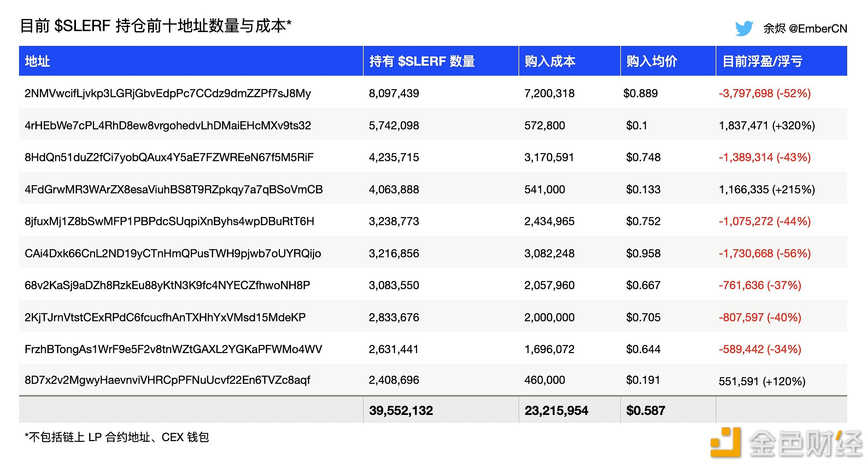Click total holdings 39,552,132
The width and height of the screenshot is (868, 463).
[x=401, y=410]
